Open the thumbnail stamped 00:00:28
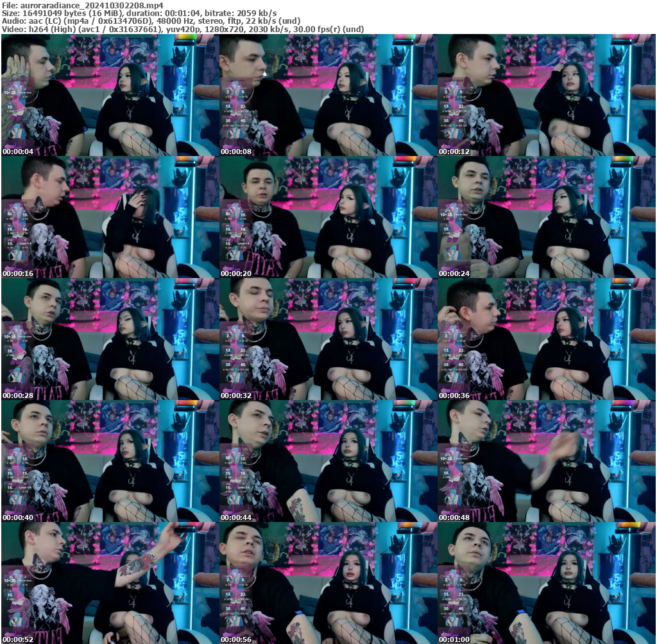Screen dimensions: 657x644 click(x=110, y=339)
